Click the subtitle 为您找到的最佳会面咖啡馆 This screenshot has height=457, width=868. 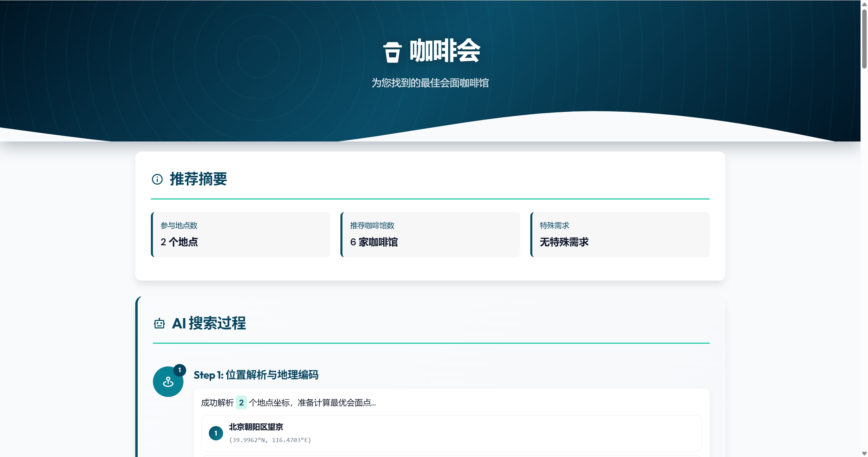(430, 83)
